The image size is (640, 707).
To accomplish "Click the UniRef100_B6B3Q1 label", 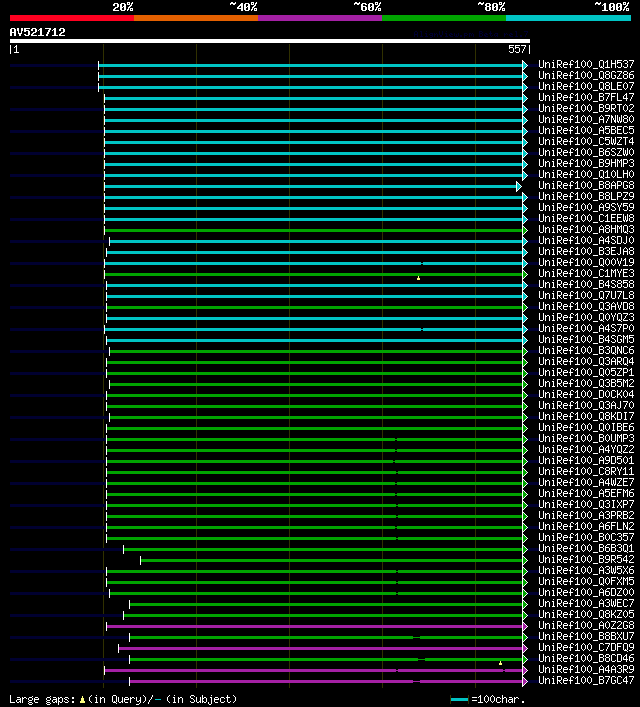I will (x=586, y=549).
